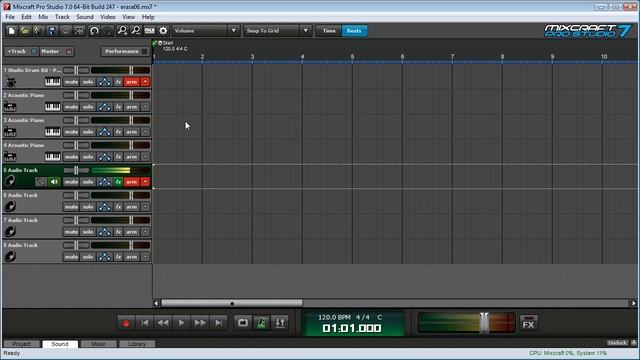Open arm input dropdown on track 3 Acoustic Piano
This screenshot has height=360, width=640.
pyautogui.click(x=145, y=132)
